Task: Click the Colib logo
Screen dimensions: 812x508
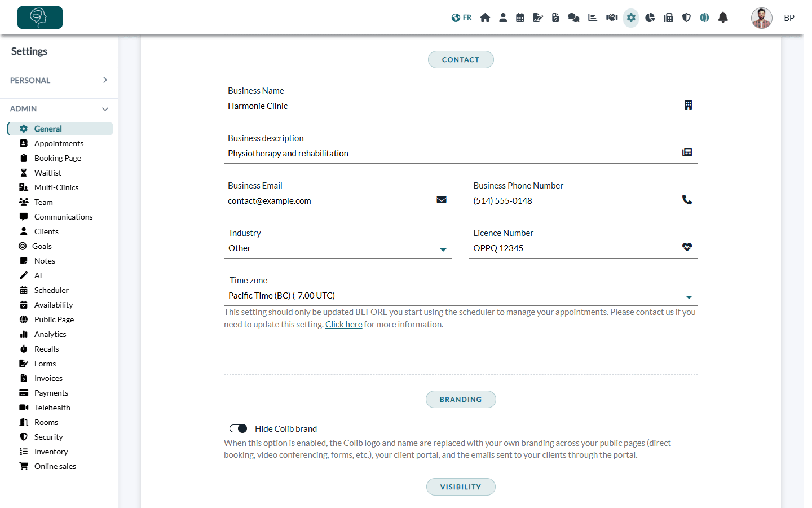Action: click(x=40, y=17)
